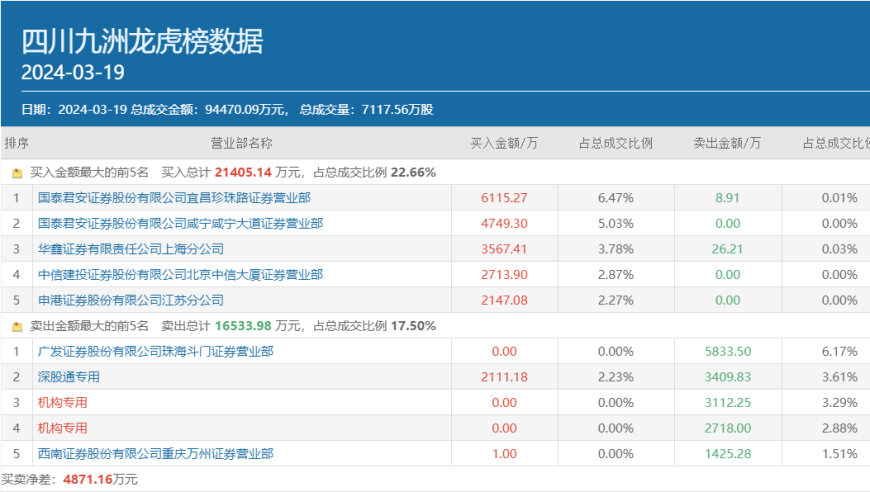870x492 pixels.
Task: Click folder icon beside 卖出金额最大的前5名
Action: [17, 326]
